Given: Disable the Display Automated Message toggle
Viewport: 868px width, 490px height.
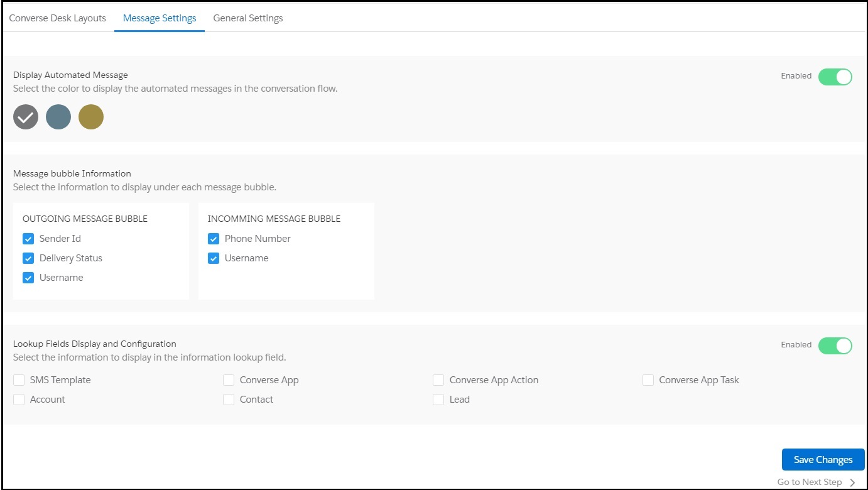Looking at the screenshot, I should [835, 76].
